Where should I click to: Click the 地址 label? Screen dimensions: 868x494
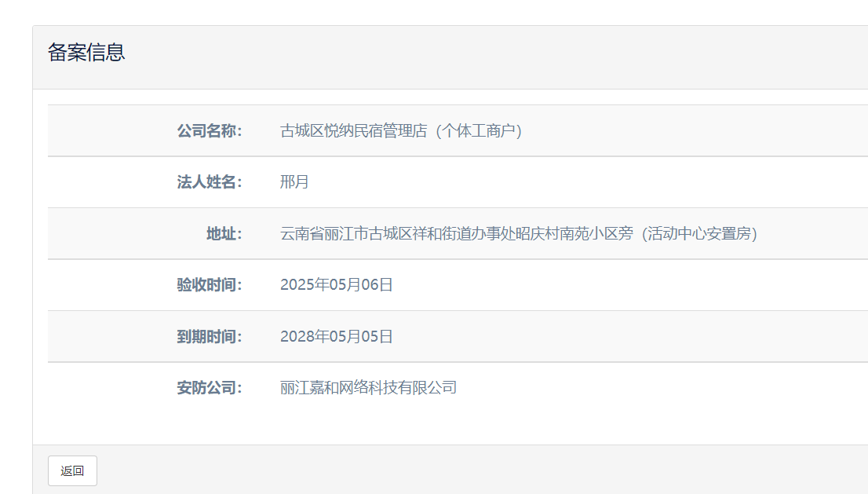tap(224, 234)
